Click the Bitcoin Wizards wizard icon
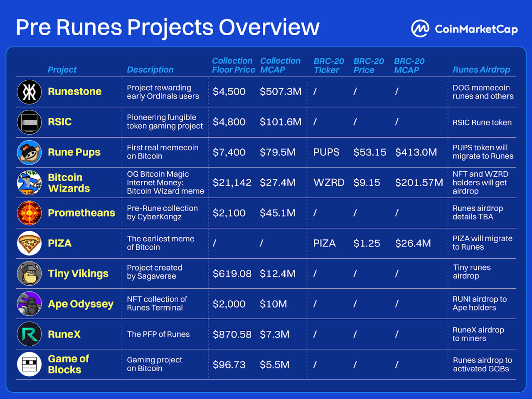532x399 pixels. (29, 183)
